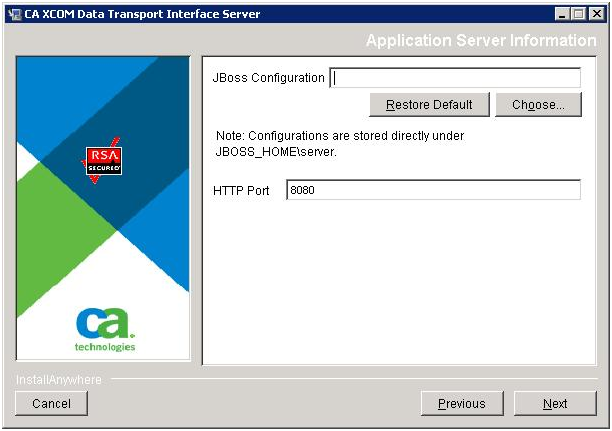The width and height of the screenshot is (612, 431).
Task: Click the Application Server Information heading
Action: (x=481, y=41)
